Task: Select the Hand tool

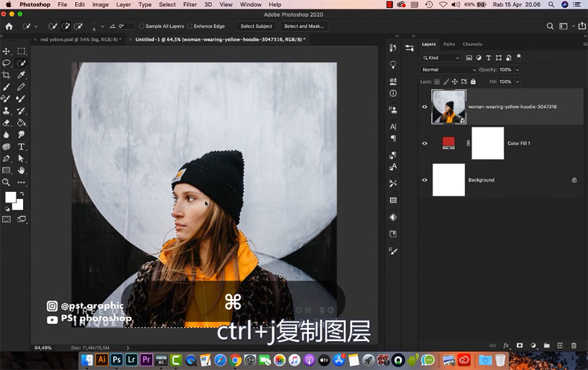Action: pyautogui.click(x=22, y=170)
